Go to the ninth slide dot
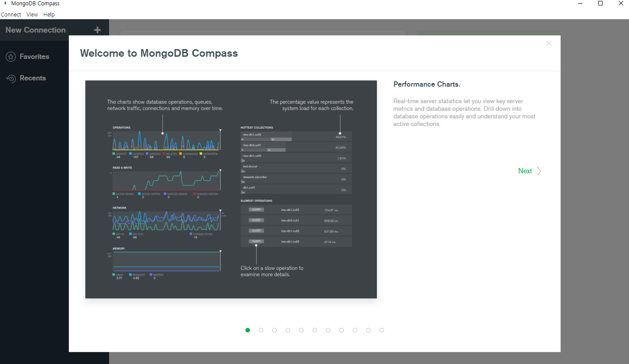The width and height of the screenshot is (629, 364). tap(355, 330)
